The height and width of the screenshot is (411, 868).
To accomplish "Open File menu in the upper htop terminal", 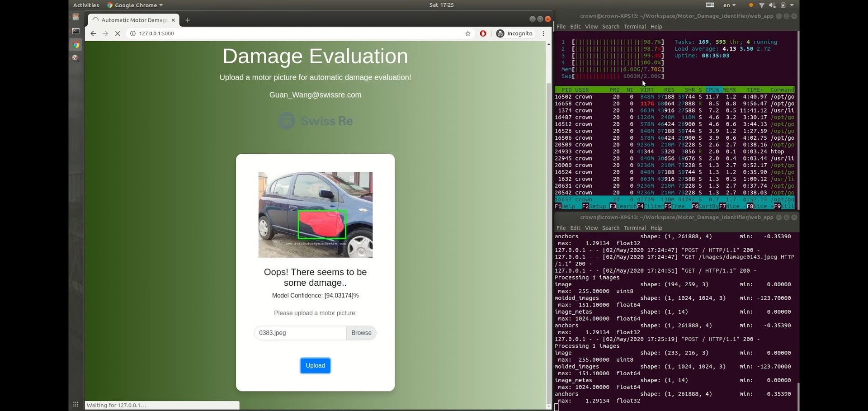I will (x=561, y=27).
